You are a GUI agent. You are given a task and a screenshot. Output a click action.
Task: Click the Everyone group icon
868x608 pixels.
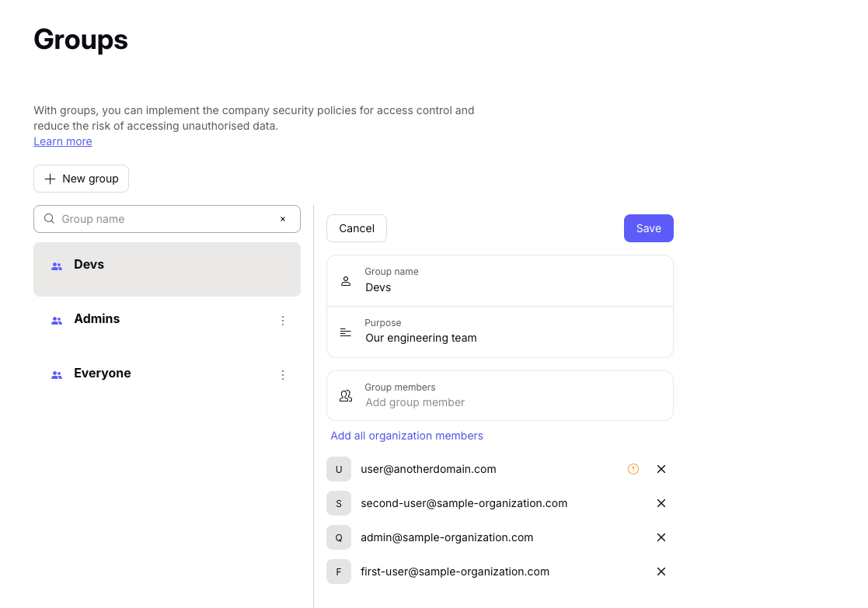(x=57, y=374)
